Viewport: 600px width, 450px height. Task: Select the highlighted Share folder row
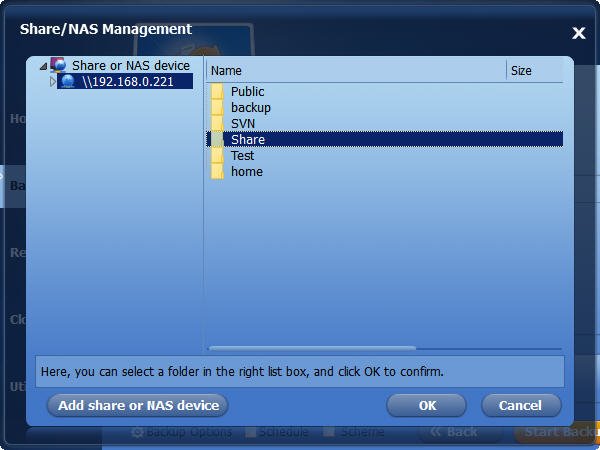[x=385, y=139]
